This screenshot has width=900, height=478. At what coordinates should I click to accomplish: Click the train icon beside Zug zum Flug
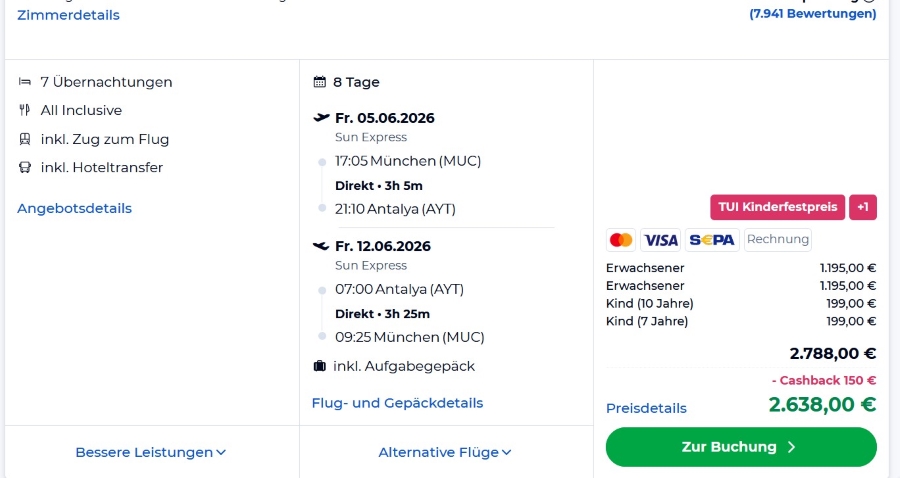25,139
